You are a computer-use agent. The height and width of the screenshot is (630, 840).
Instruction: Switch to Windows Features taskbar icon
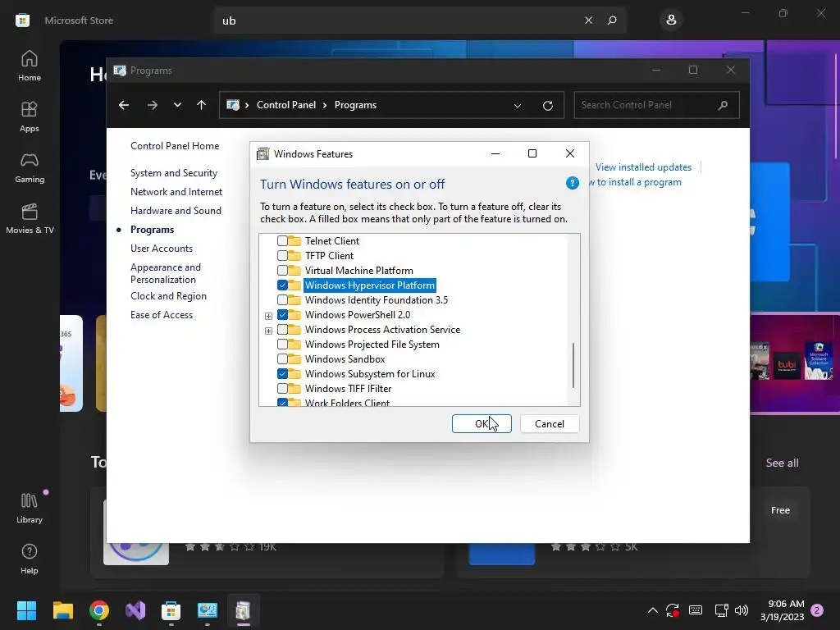pos(243,610)
